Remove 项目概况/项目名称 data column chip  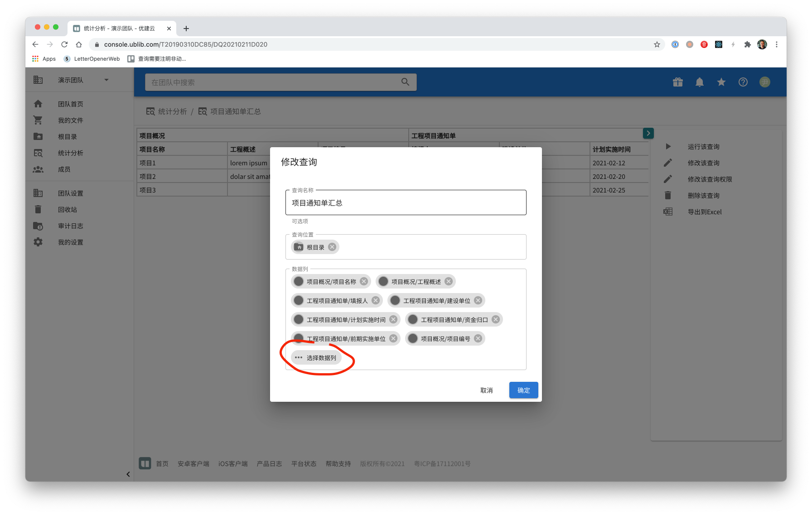pos(364,282)
